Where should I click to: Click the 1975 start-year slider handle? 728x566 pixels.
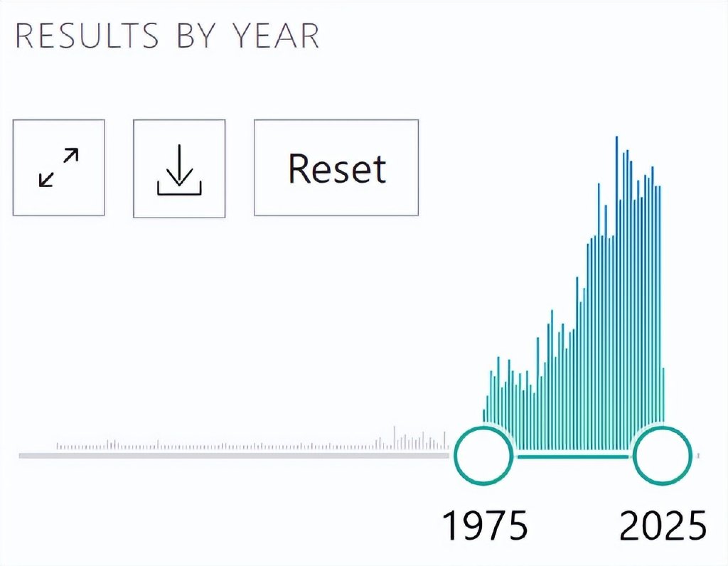(x=483, y=456)
